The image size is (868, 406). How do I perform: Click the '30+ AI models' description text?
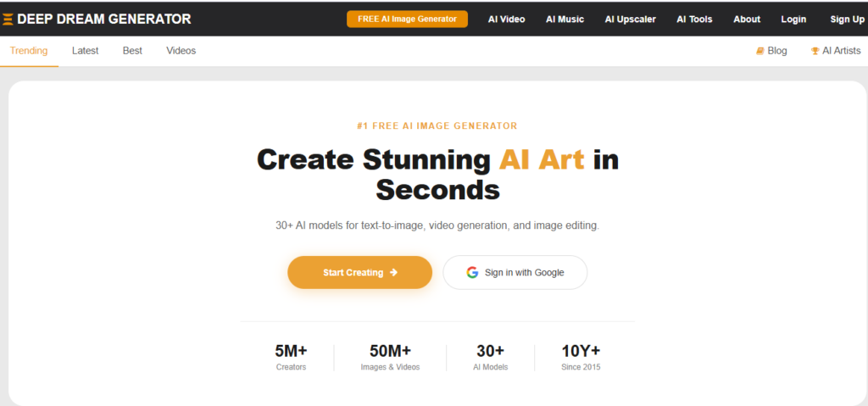pos(437,226)
